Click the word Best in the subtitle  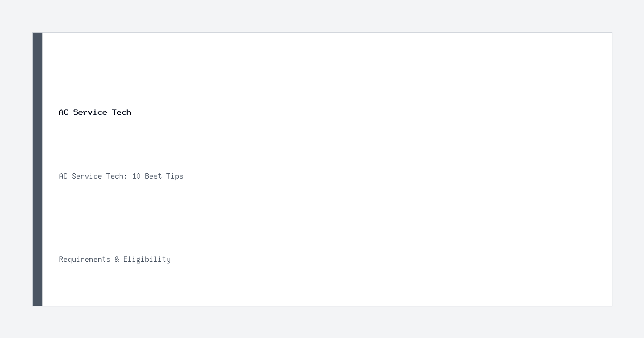pyautogui.click(x=153, y=176)
